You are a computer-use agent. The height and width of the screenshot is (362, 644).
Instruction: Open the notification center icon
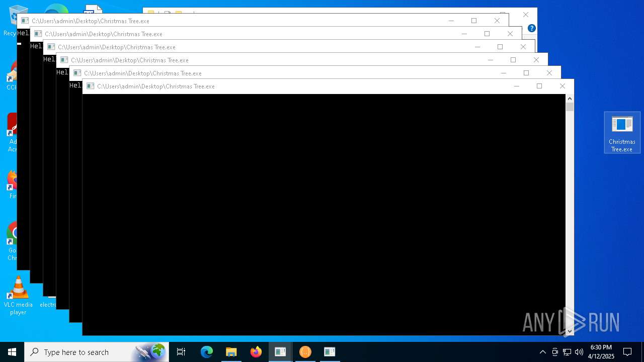point(627,352)
